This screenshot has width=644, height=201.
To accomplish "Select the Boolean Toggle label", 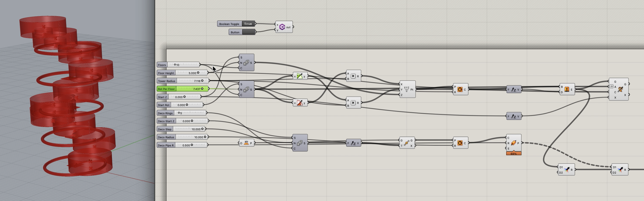I will [x=229, y=24].
